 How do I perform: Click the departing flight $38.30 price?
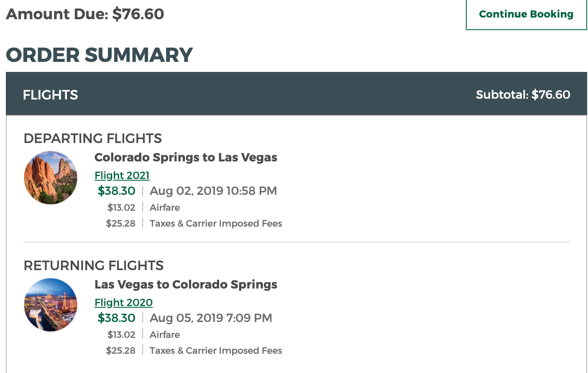pyautogui.click(x=116, y=191)
